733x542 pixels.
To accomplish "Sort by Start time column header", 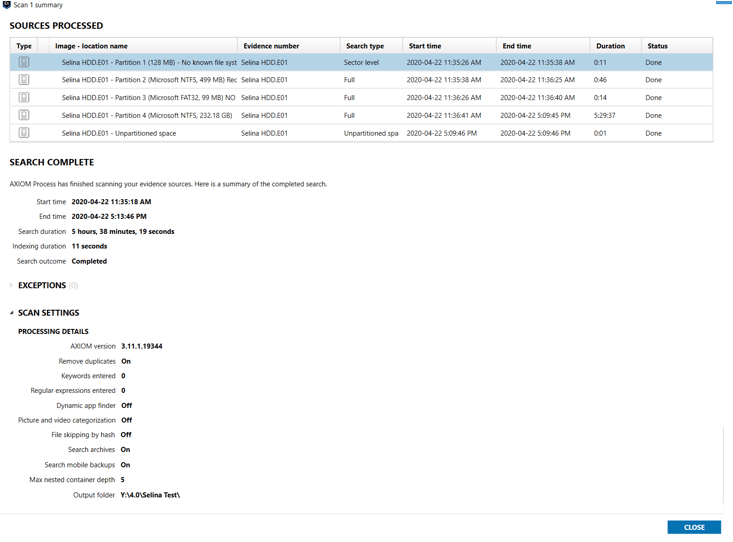I will (x=449, y=46).
